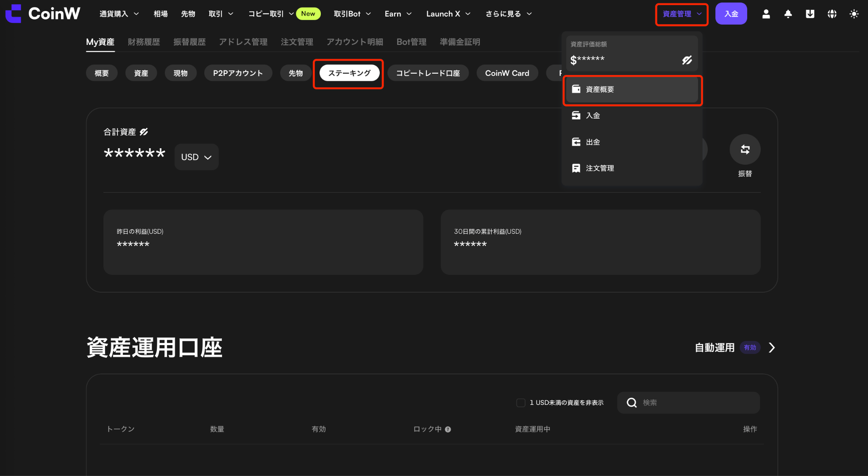The height and width of the screenshot is (476, 868).
Task: Click the purple 入金 button
Action: pyautogui.click(x=731, y=14)
